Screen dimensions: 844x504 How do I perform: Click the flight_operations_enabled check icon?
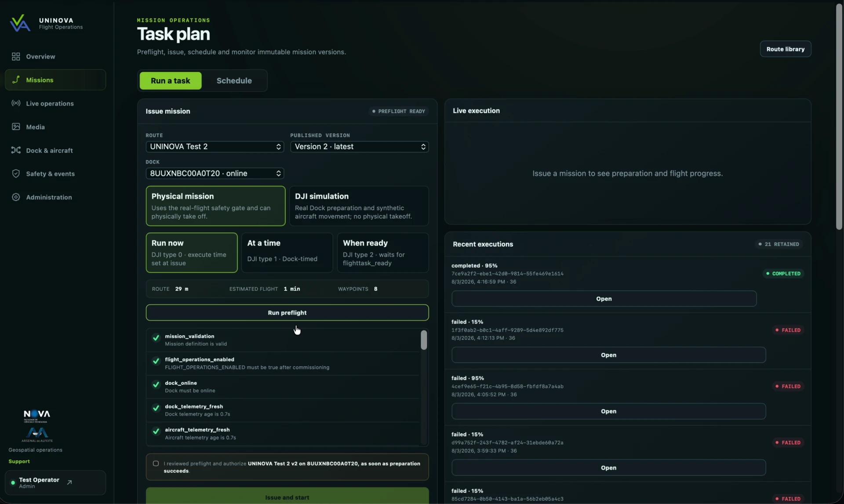pos(156,361)
